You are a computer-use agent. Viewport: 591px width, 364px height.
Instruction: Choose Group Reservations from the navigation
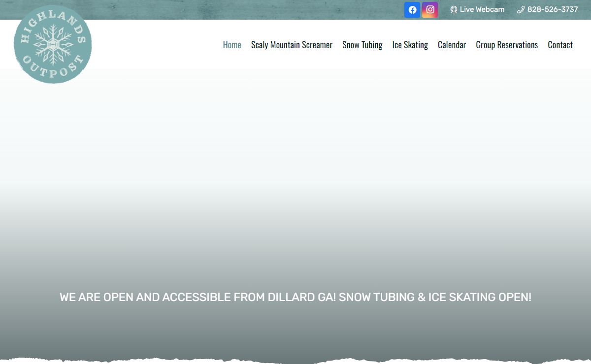coord(506,45)
